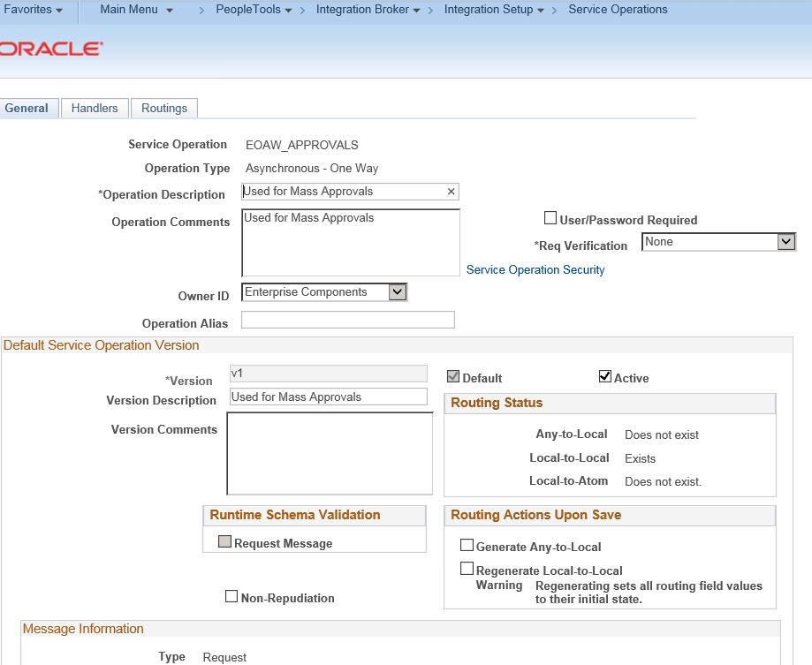The height and width of the screenshot is (665, 812).
Task: Click into the Operation Comments text area
Action: (x=351, y=242)
